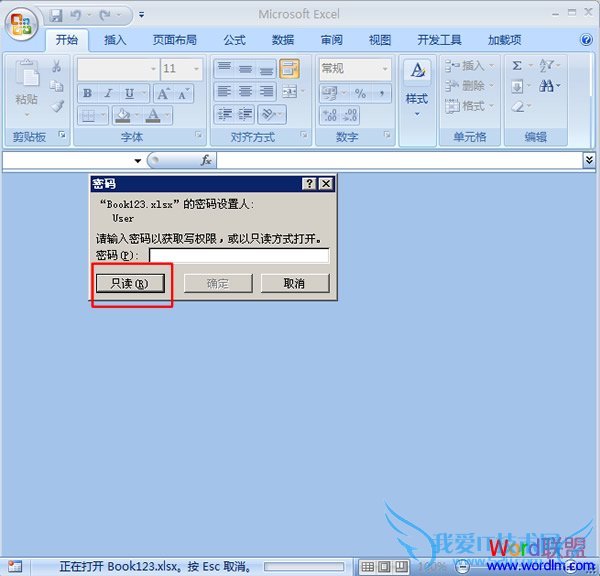Click the Increase Font Size icon
This screenshot has width=600, height=576.
tap(163, 93)
